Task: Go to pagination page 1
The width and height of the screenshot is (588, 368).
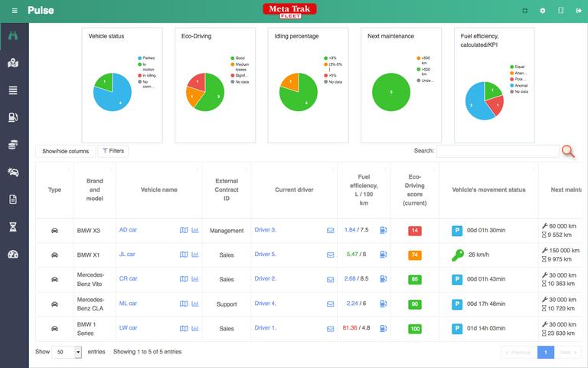Action: coord(546,352)
